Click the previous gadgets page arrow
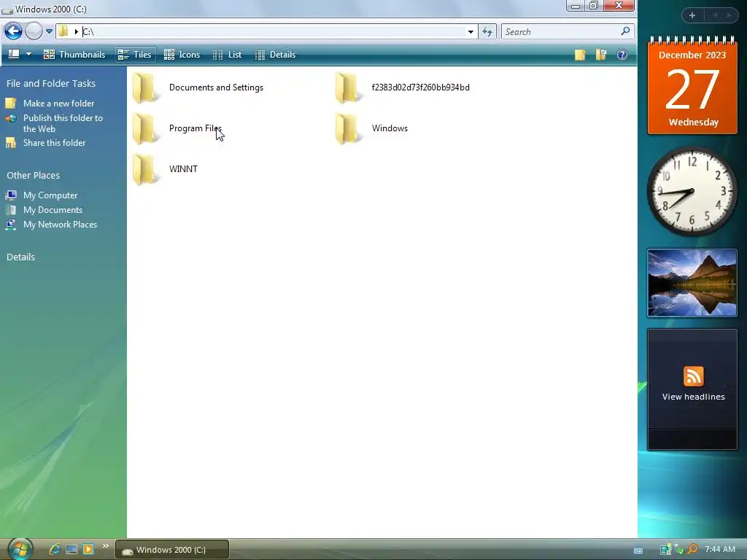This screenshot has height=560, width=747. pyautogui.click(x=715, y=15)
